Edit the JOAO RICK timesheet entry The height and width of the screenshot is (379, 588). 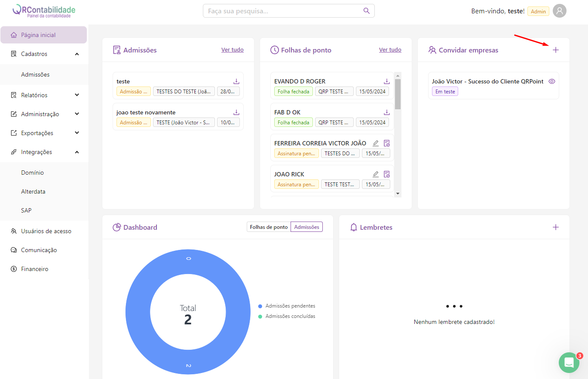pyautogui.click(x=376, y=174)
